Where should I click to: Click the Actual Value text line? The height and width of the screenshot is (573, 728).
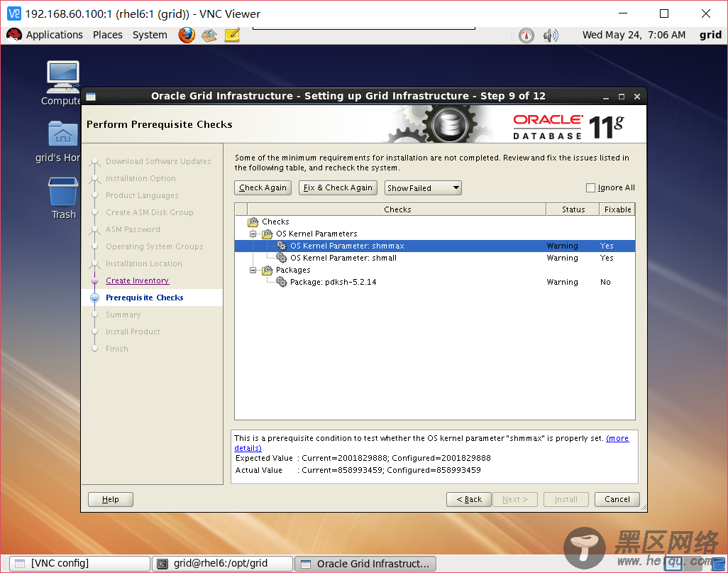tap(358, 470)
